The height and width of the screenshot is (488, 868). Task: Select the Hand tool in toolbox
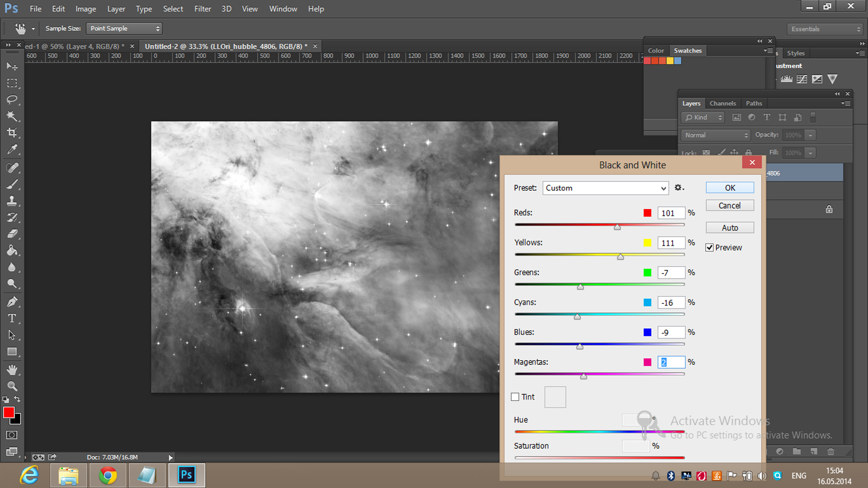click(12, 370)
